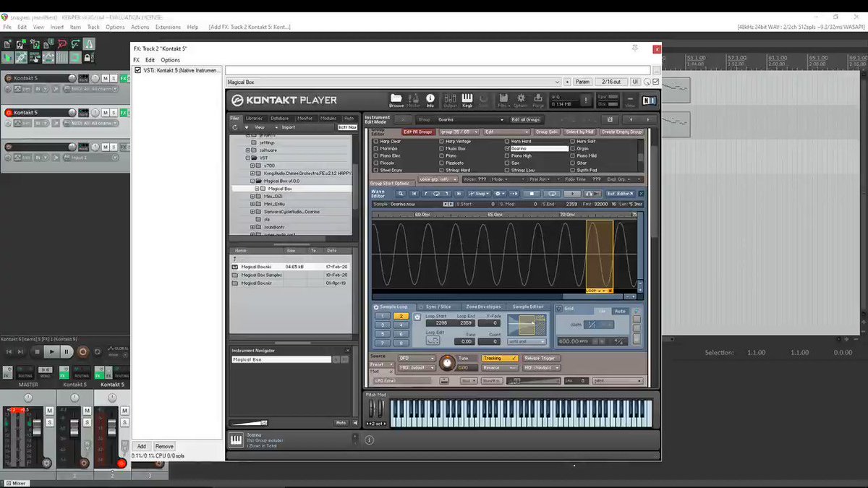Switch to the Libraries browser tab
This screenshot has height=488, width=868.
pos(255,118)
